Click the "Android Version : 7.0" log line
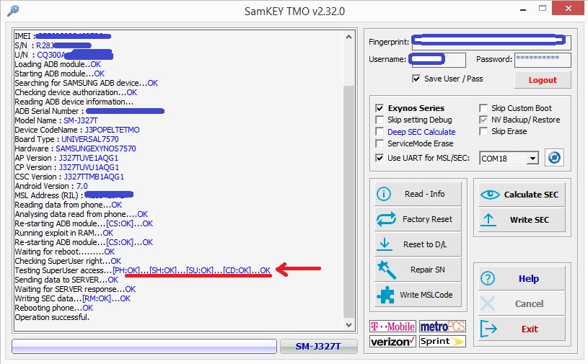 click(51, 186)
